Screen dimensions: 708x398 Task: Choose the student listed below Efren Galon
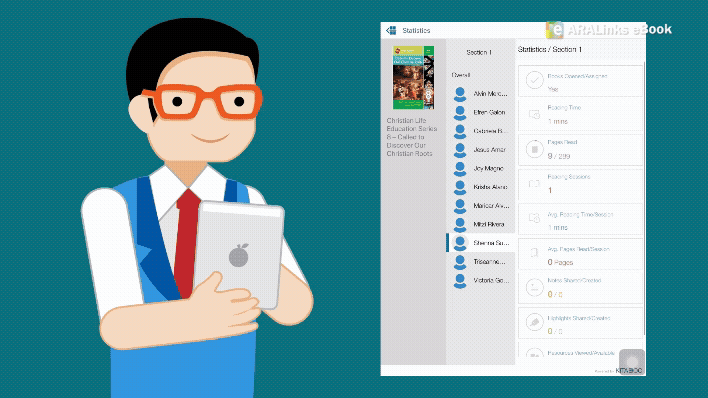coord(480,131)
